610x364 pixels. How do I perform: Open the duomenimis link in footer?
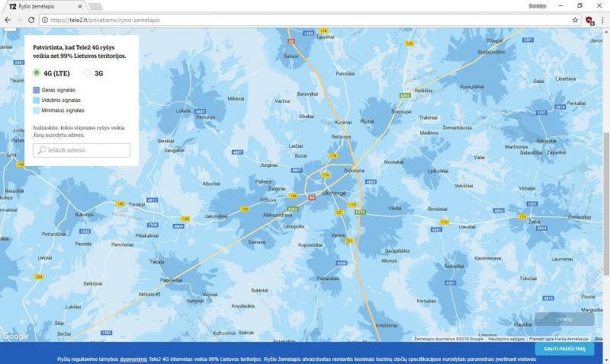[x=133, y=359]
